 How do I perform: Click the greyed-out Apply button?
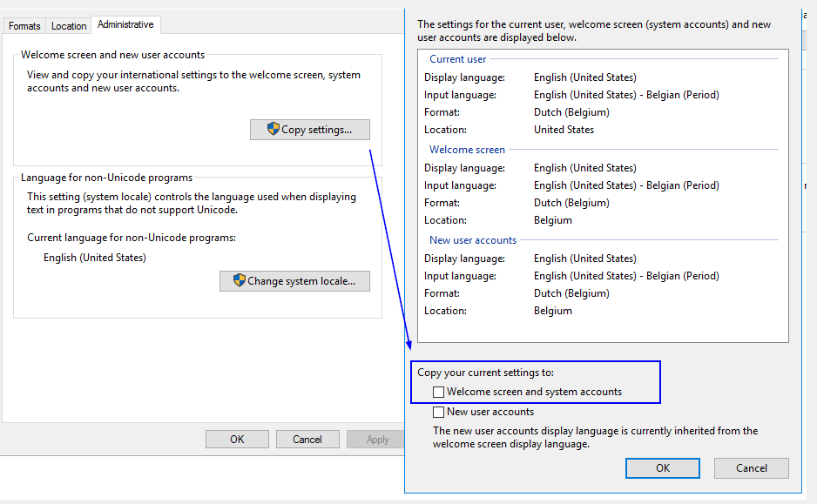point(376,440)
